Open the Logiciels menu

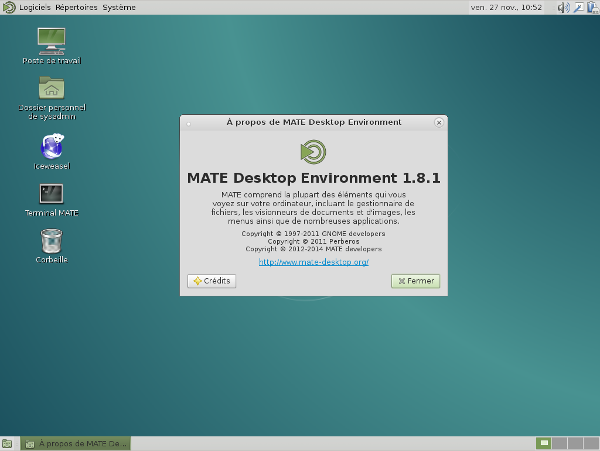35,7
